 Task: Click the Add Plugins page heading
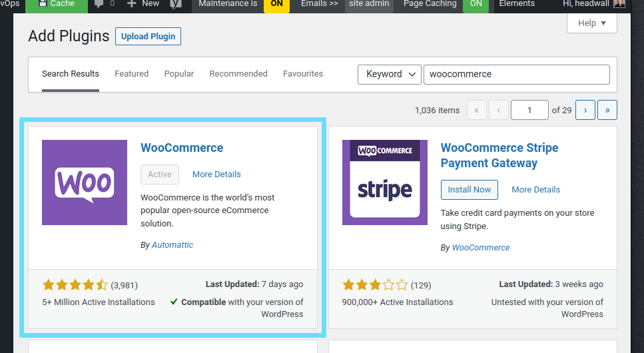(x=69, y=36)
